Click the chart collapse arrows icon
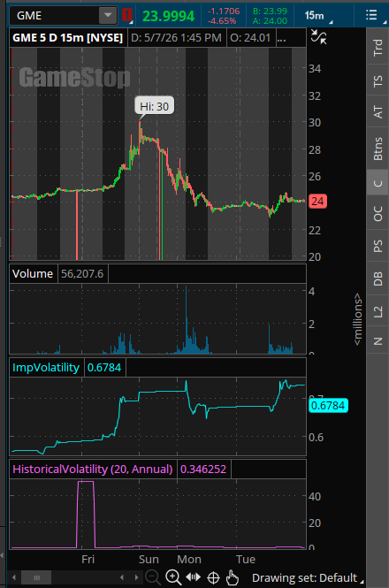The height and width of the screenshot is (588, 389). tap(318, 37)
